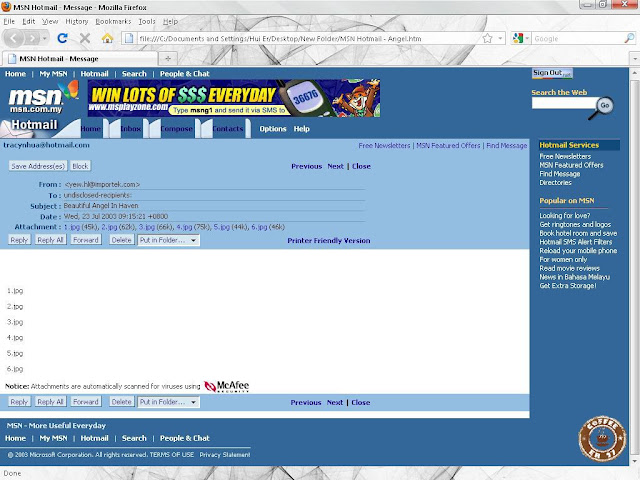This screenshot has width=640, height=480.
Task: Click the Save Address(es) button
Action: 38,166
